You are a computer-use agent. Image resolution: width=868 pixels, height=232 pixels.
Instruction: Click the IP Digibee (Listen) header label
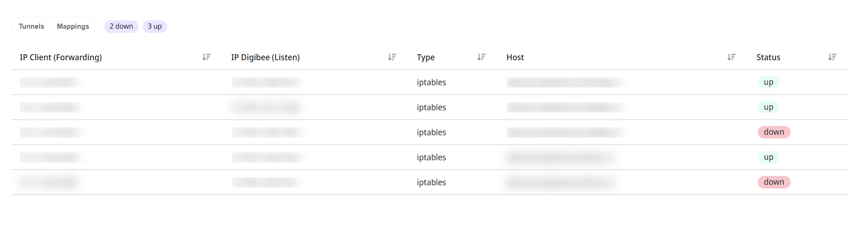(x=265, y=57)
